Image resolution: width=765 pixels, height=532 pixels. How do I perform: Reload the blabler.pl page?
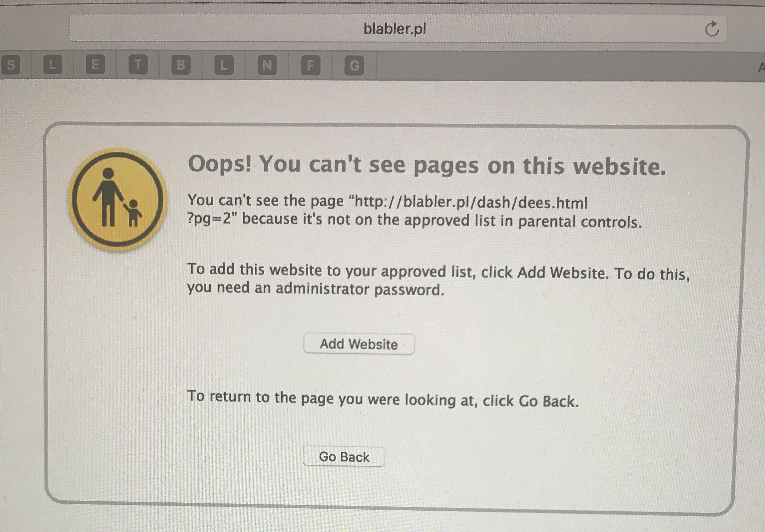tap(712, 29)
